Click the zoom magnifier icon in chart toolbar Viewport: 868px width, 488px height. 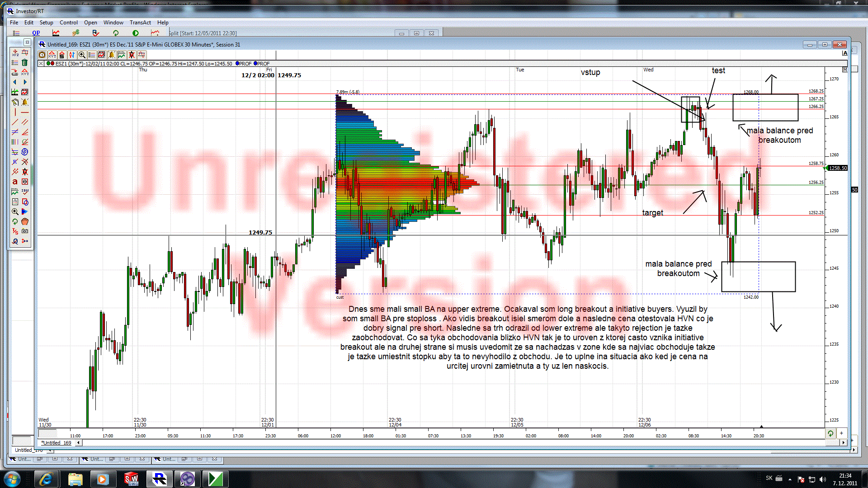tap(82, 55)
